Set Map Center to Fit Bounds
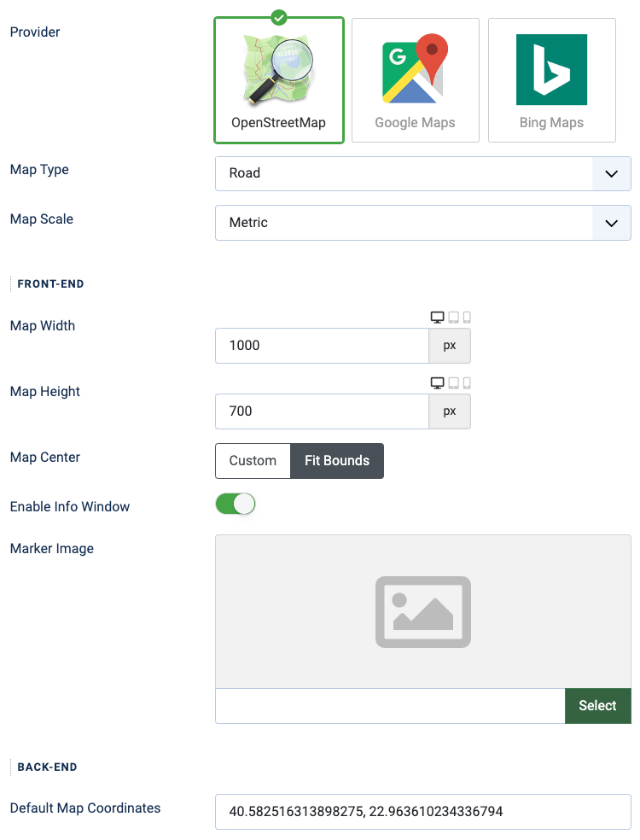640x840 pixels. pos(337,461)
